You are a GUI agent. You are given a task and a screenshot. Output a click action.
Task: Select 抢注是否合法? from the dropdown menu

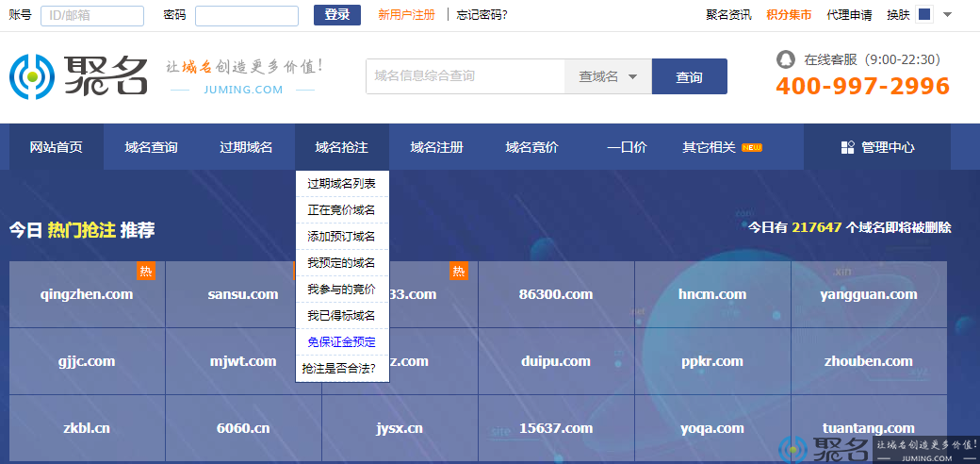(342, 369)
